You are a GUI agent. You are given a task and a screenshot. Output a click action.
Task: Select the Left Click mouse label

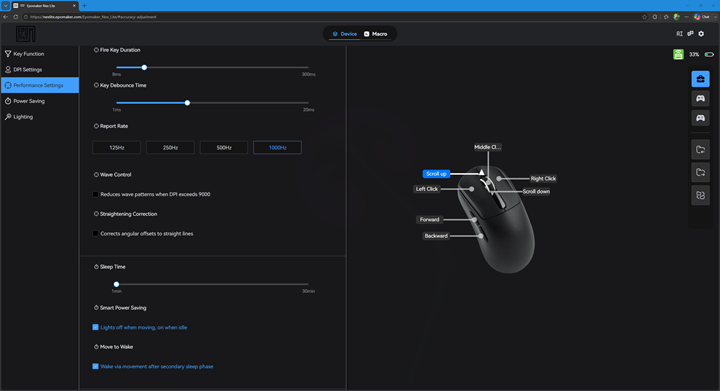[x=427, y=189]
